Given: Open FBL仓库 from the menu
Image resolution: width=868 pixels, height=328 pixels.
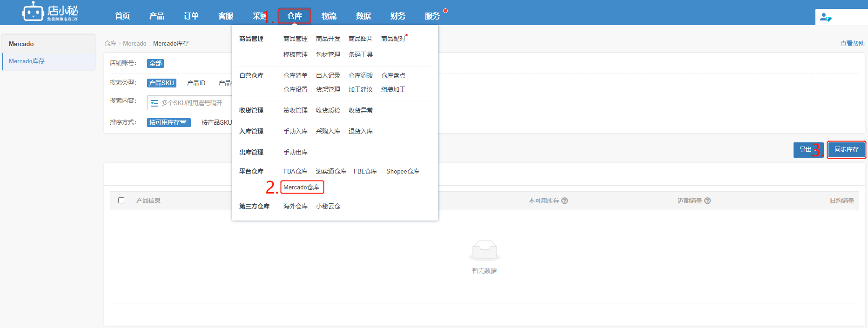Looking at the screenshot, I should 365,171.
